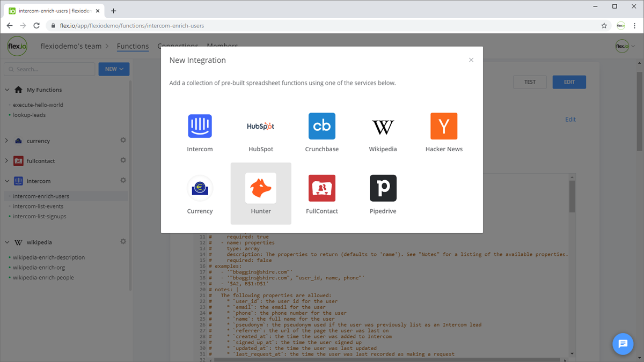Select intercom-list-events function

[x=38, y=206]
